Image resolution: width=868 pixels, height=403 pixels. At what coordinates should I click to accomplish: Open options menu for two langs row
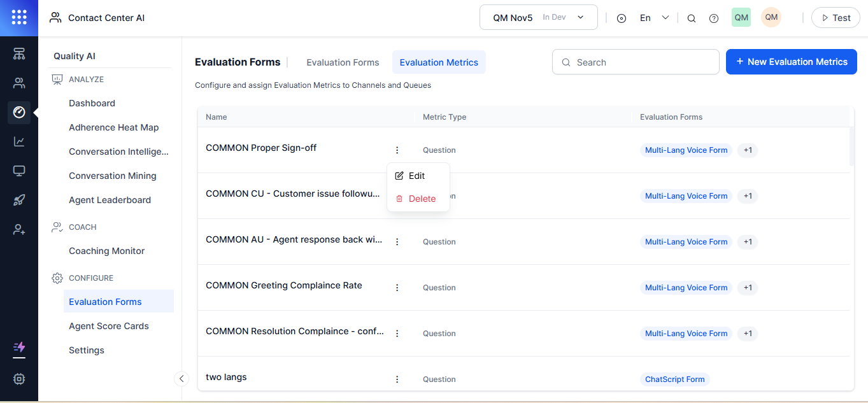tap(397, 379)
